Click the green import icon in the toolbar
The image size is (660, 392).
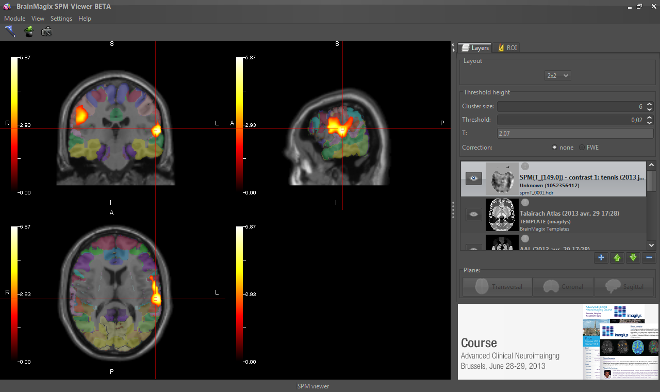tap(29, 31)
